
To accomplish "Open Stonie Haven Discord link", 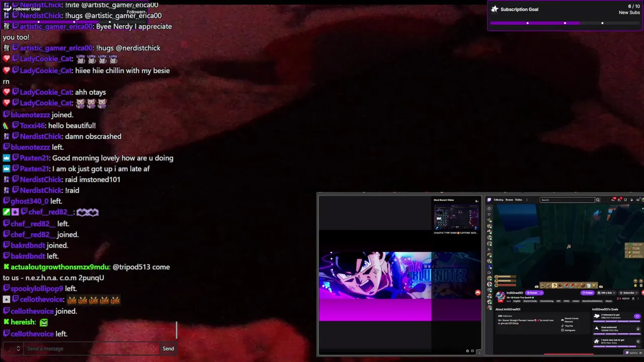I will coord(570,320).
